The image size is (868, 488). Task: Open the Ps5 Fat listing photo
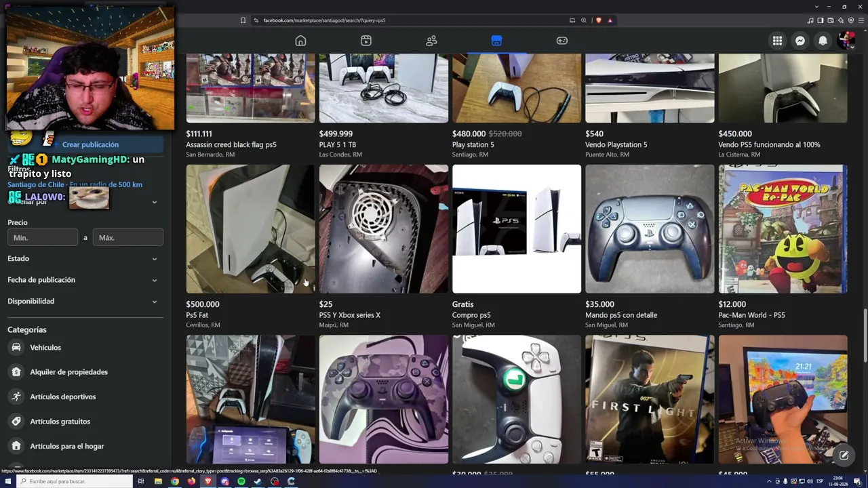pyautogui.click(x=250, y=229)
